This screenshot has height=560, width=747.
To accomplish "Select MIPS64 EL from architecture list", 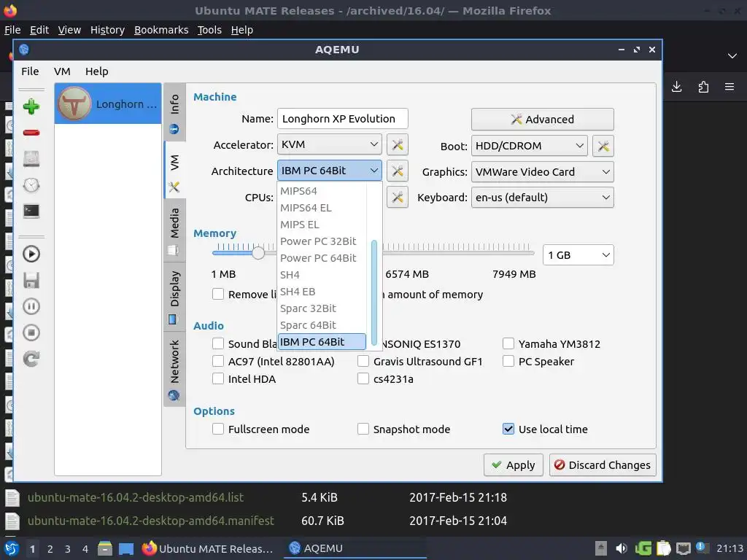I will [x=322, y=208].
